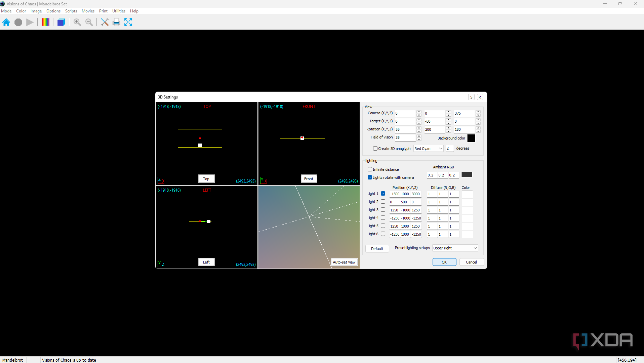Open the Mode menu
Screen dimensions: 644x363
coord(6,11)
